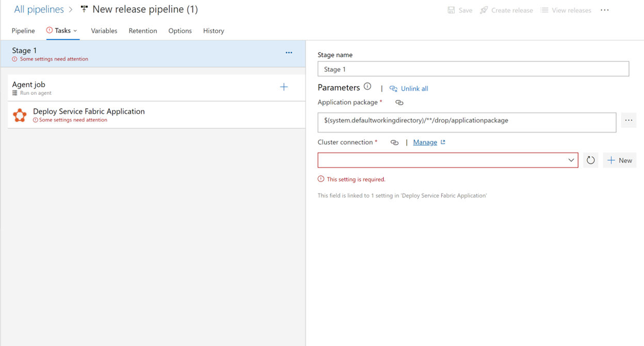Switch to the Variables tab
644x346 pixels.
coord(104,31)
